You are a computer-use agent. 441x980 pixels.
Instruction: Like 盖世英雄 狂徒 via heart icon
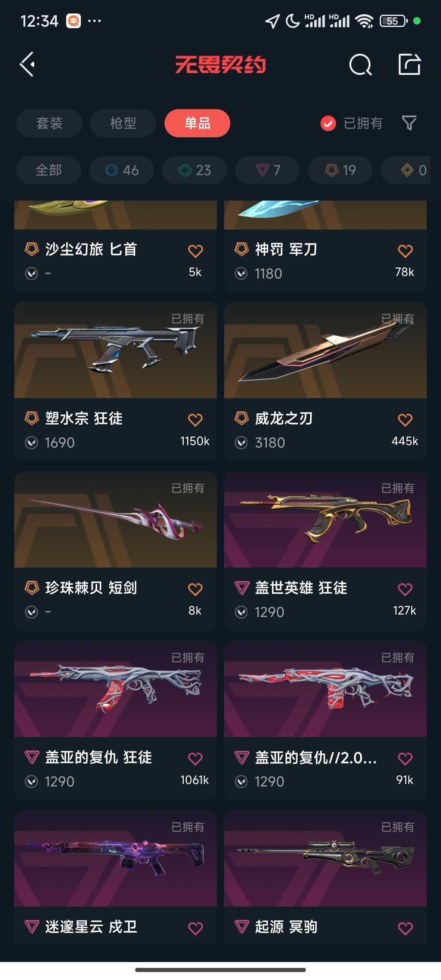click(x=405, y=589)
